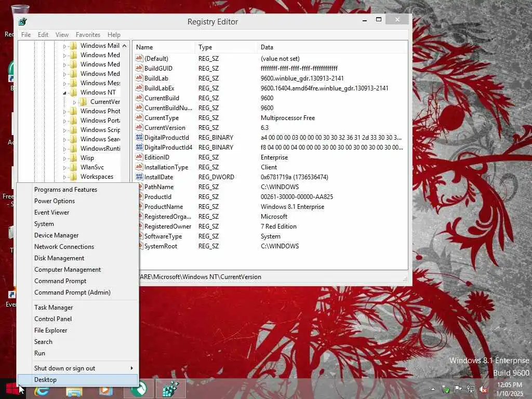Open the Edit menu

pos(43,35)
